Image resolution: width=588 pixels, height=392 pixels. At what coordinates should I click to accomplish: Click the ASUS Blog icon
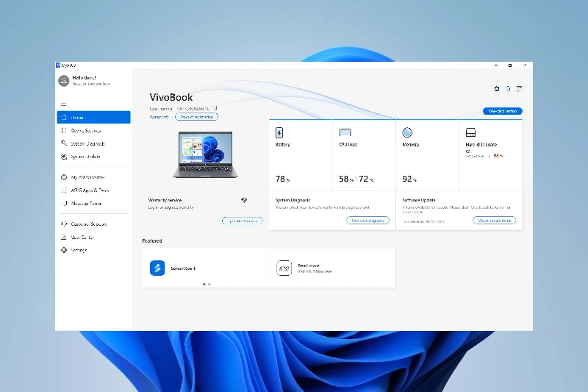coord(284,268)
